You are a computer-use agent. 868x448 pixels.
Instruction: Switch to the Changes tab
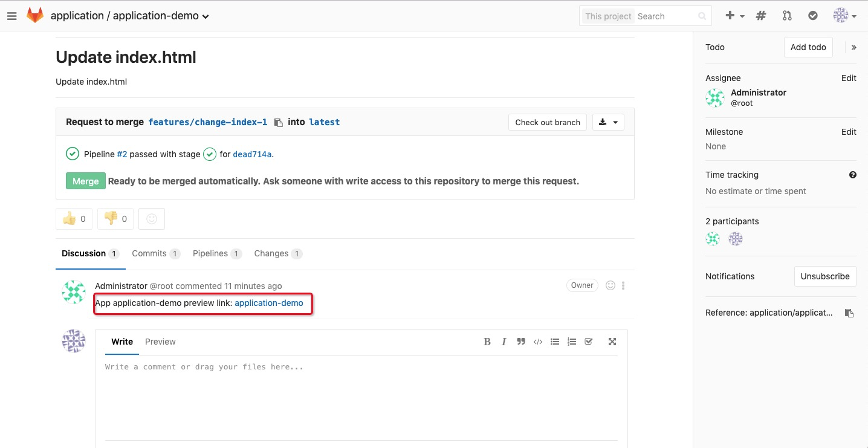278,253
